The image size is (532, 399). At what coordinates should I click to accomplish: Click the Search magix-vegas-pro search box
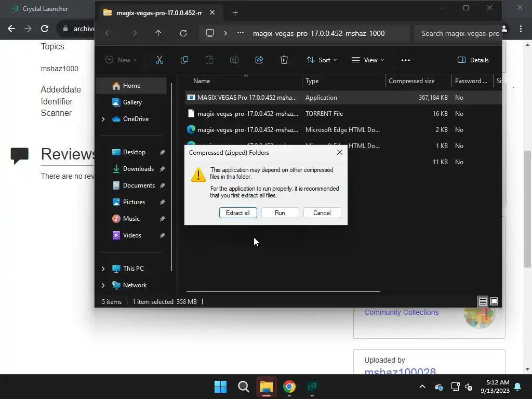458,33
